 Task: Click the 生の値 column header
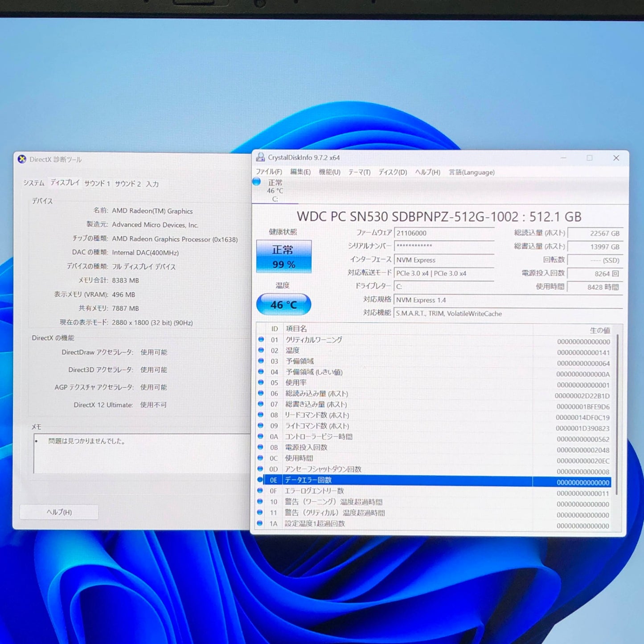[573, 330]
